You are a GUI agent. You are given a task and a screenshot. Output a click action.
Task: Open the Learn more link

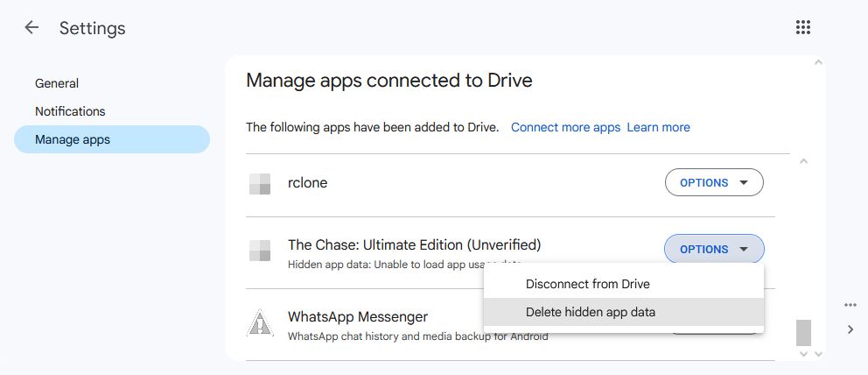(x=658, y=127)
